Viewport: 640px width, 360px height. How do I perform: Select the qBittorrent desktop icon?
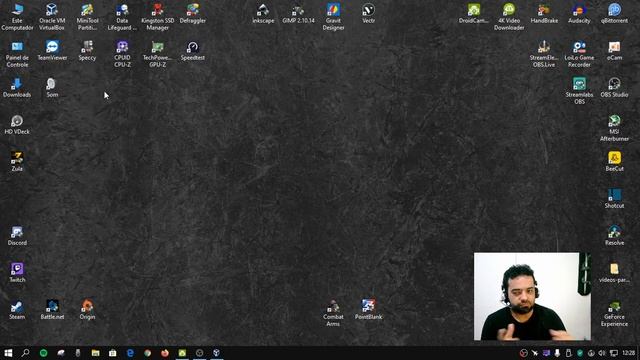[x=614, y=13]
